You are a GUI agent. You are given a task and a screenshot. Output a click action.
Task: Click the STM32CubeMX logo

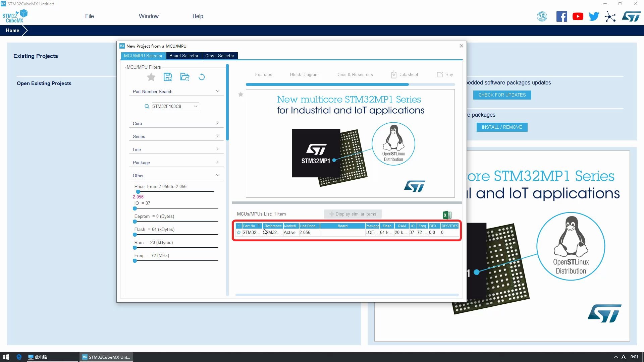coord(15,16)
